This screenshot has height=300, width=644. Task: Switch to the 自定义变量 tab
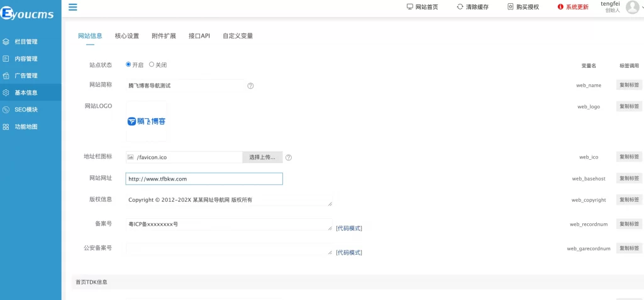(238, 36)
